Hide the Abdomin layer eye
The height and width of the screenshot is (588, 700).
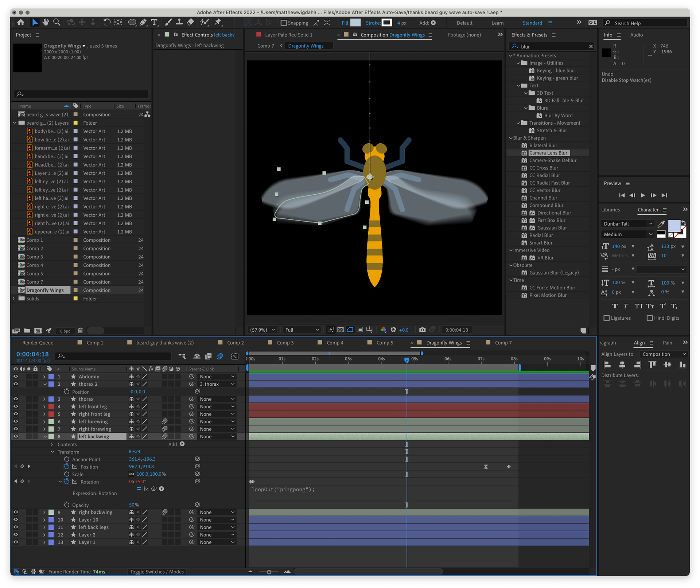pos(16,377)
